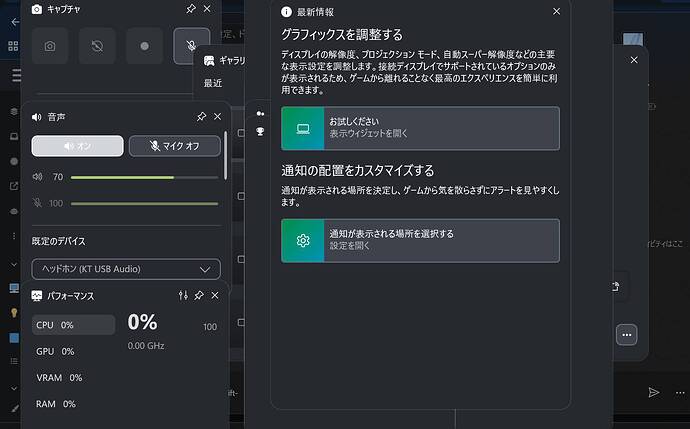Select the CPU 0% tab
Screen dimensions: 690x429
[x=73, y=325]
